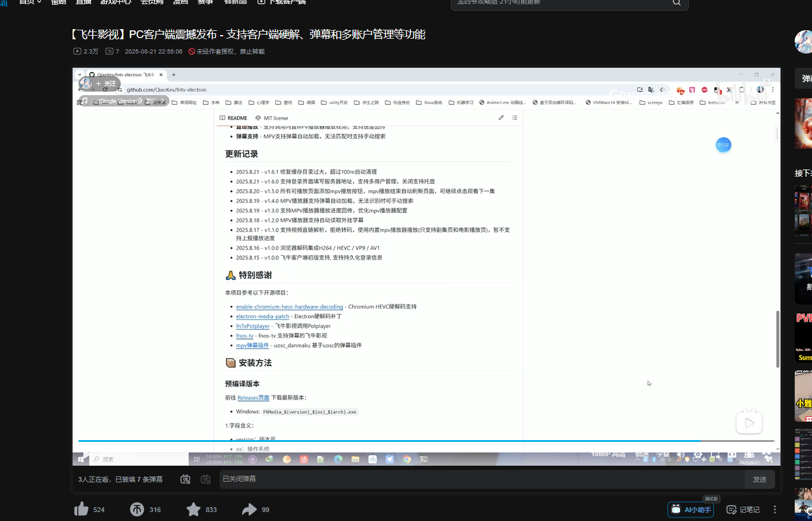This screenshot has width=812, height=521.
Task: Click the uploader avatar at the top right
Action: pyautogui.click(x=804, y=42)
